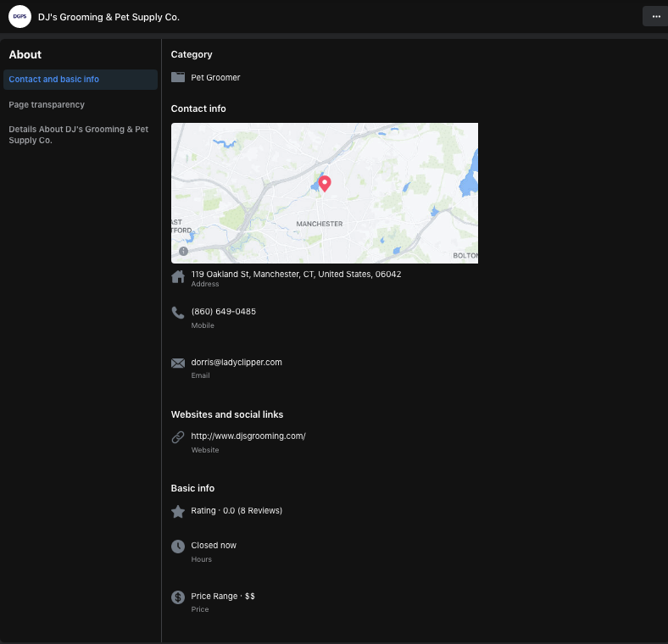Viewport: 668px width, 644px height.
Task: Click the rating star icon
Action: [178, 512]
